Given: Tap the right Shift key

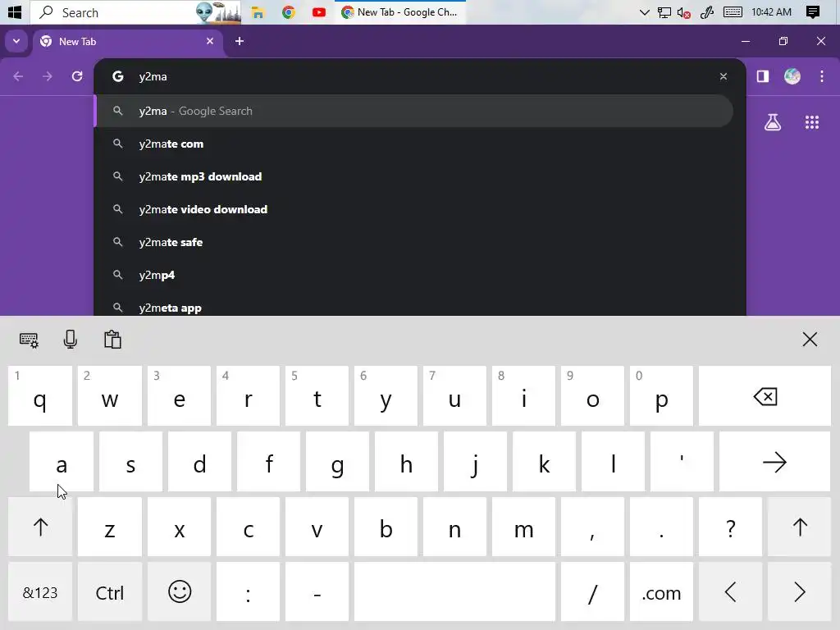Looking at the screenshot, I should click(799, 527).
